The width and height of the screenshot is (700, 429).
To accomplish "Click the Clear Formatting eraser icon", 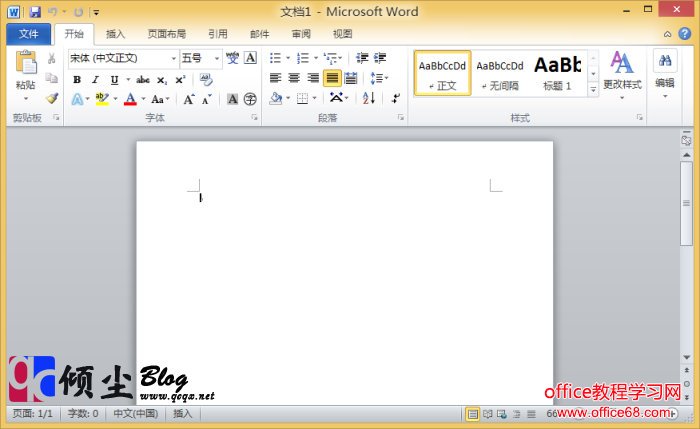I will click(206, 80).
